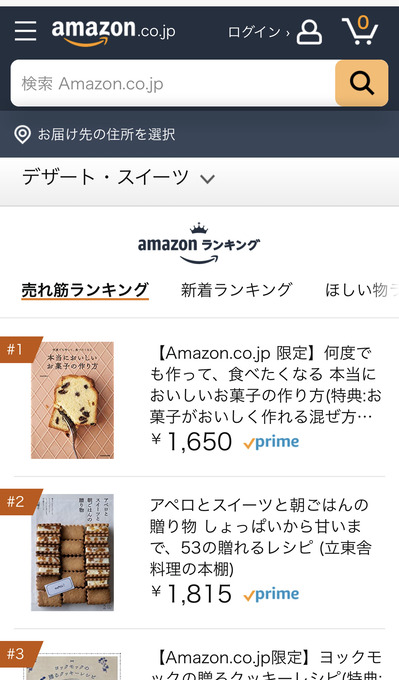
Task: Click the Amazon.co.jp logo
Action: 114,33
